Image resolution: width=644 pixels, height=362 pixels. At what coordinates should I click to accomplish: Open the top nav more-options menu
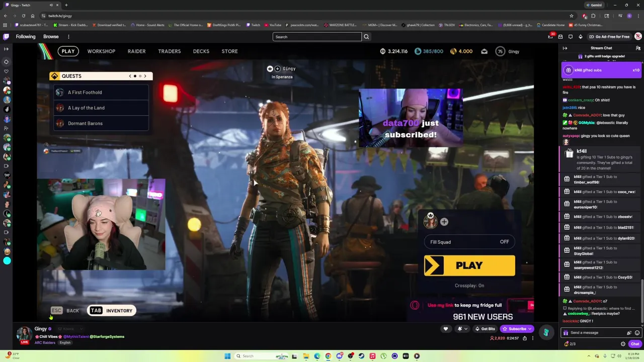68,37
